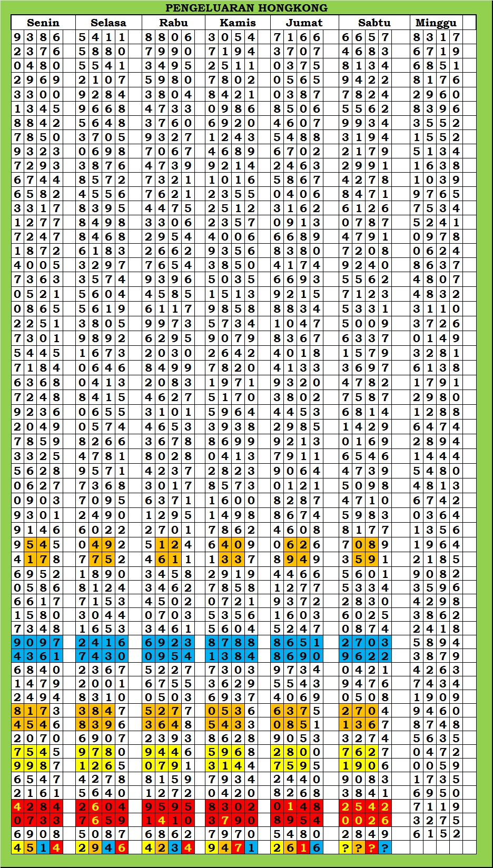Screen dimensions: 493x868
Task: Select the first Minggu entry 8317
Action: (437, 37)
